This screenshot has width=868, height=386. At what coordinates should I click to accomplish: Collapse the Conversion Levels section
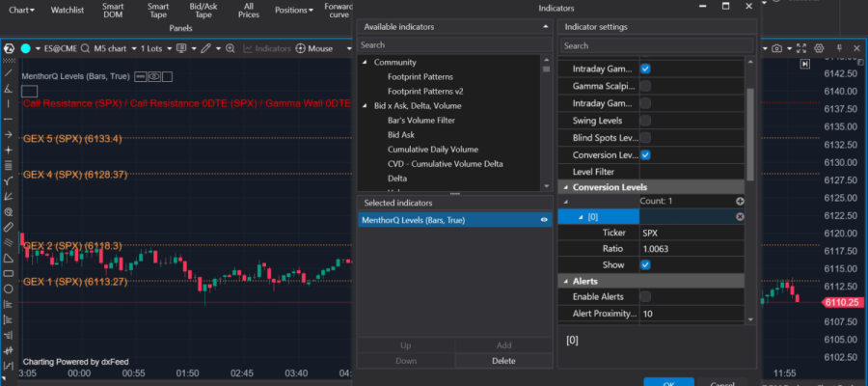(x=565, y=187)
